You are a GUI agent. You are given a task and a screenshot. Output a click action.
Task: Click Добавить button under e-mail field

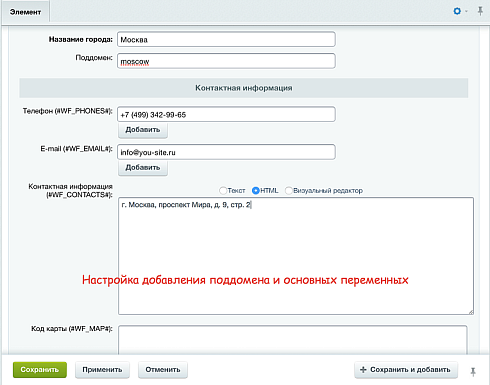[143, 167]
